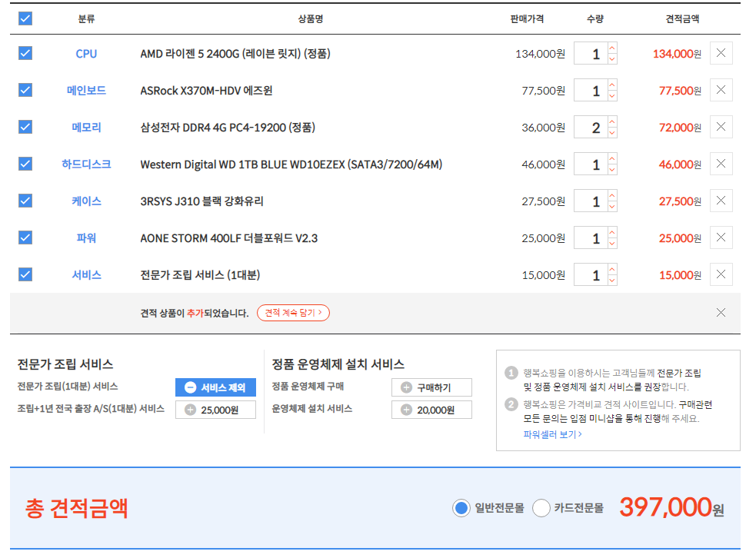
Task: Uncheck the 메인보드 row checkbox
Action: coord(25,90)
